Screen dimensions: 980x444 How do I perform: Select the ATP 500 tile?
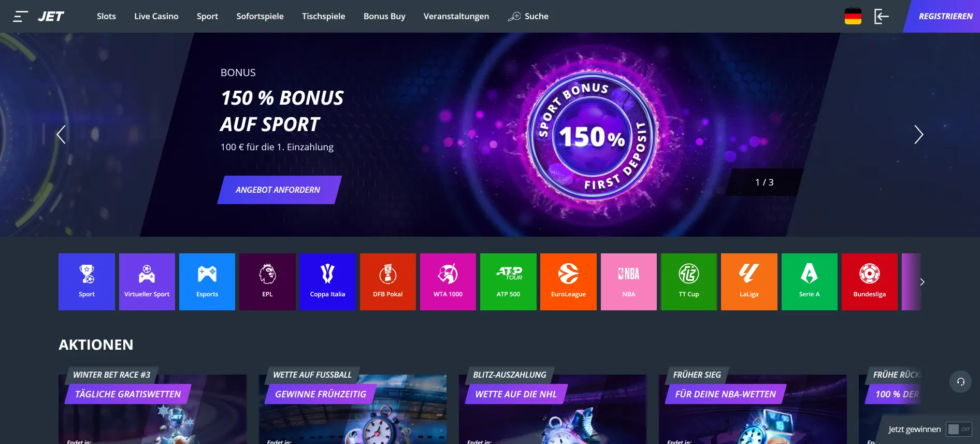click(x=508, y=282)
